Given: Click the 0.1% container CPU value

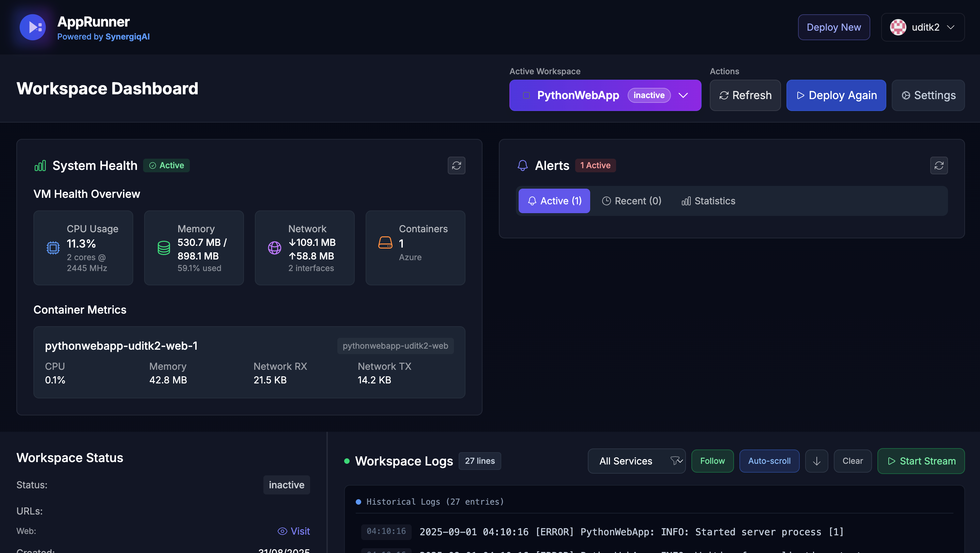Looking at the screenshot, I should pyautogui.click(x=55, y=380).
